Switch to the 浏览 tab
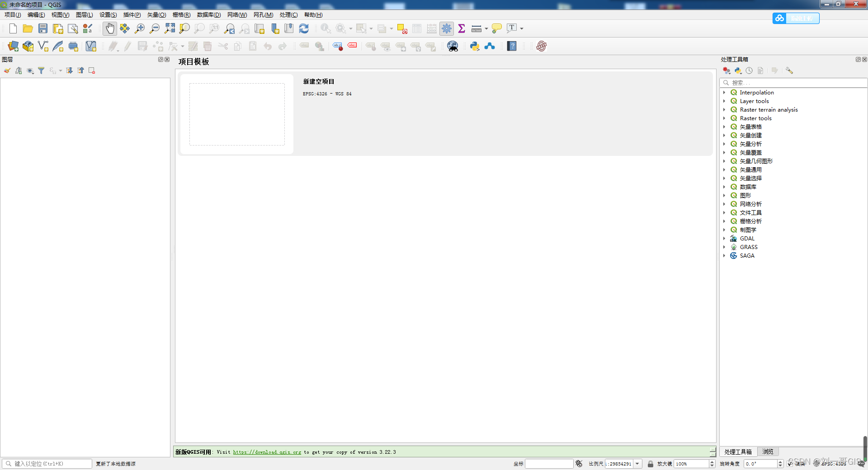The image size is (868, 470). click(768, 451)
